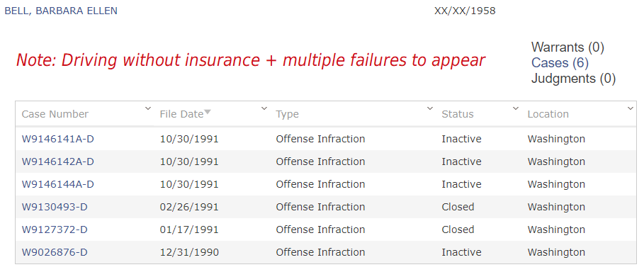The image size is (644, 272).
Task: Sort by the Location column header
Action: point(548,114)
